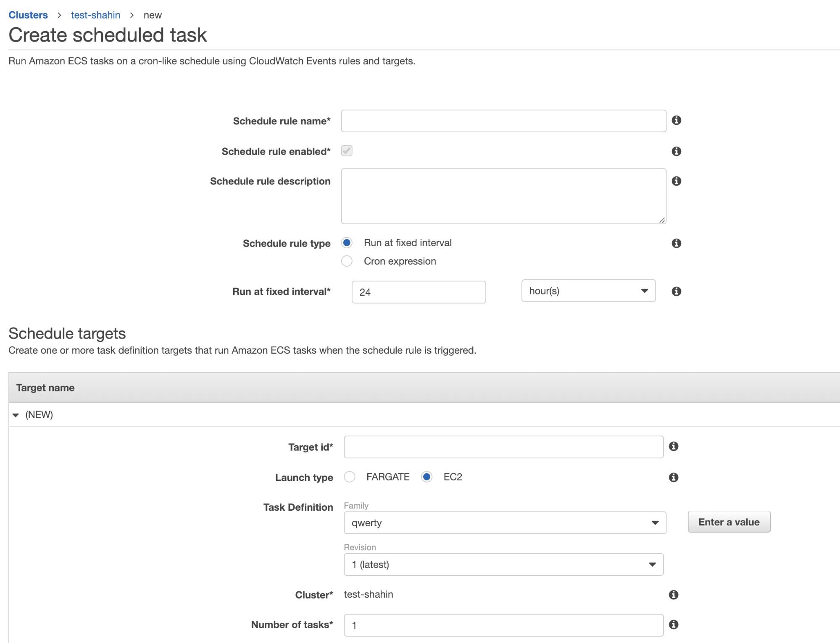The image size is (840, 643).
Task: Collapse the (NEW) target row
Action: click(16, 415)
